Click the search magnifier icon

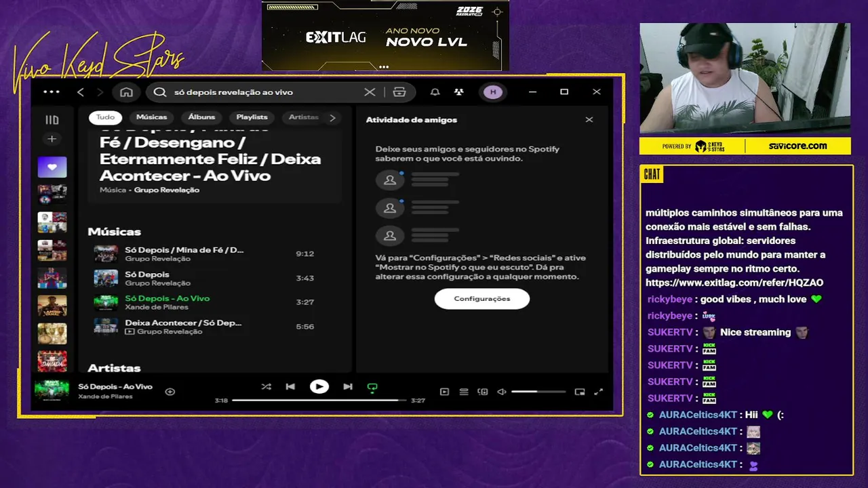160,92
